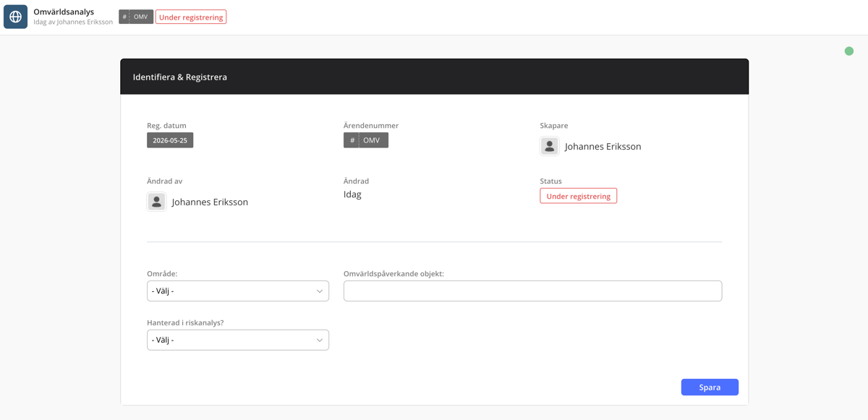Click the 'Idag av Johannes Eriksson' subtitle
The width and height of the screenshot is (868, 420).
73,22
